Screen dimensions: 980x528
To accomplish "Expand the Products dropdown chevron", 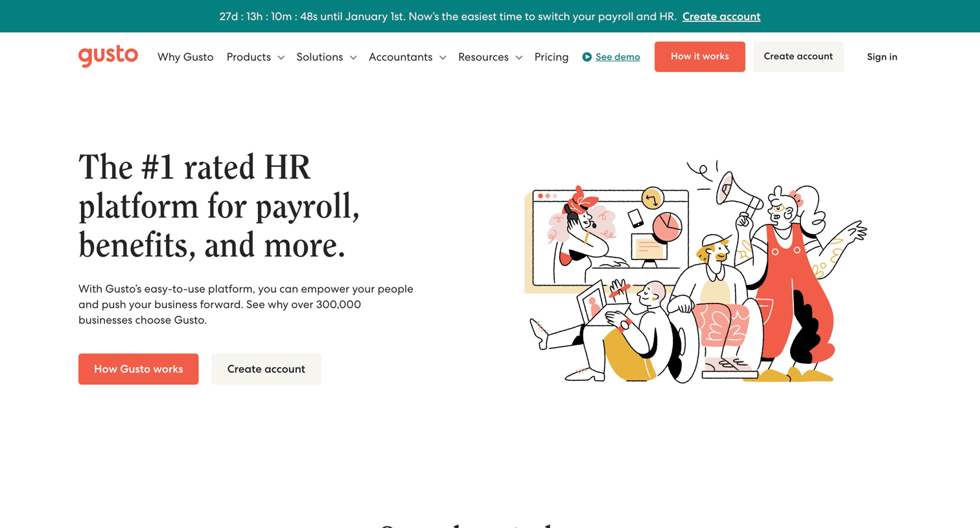I will pyautogui.click(x=281, y=58).
